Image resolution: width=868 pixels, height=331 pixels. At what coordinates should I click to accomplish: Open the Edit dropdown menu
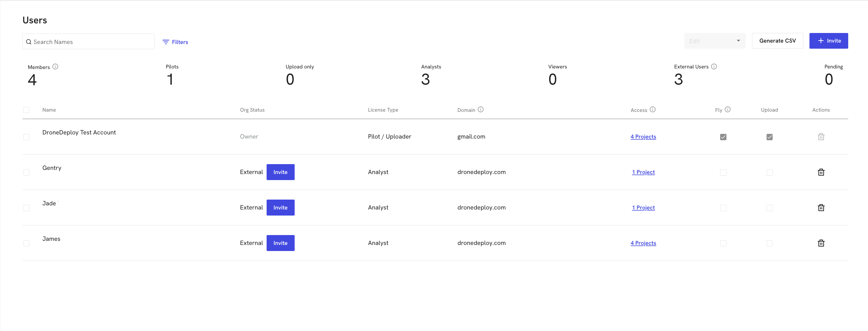pos(715,41)
